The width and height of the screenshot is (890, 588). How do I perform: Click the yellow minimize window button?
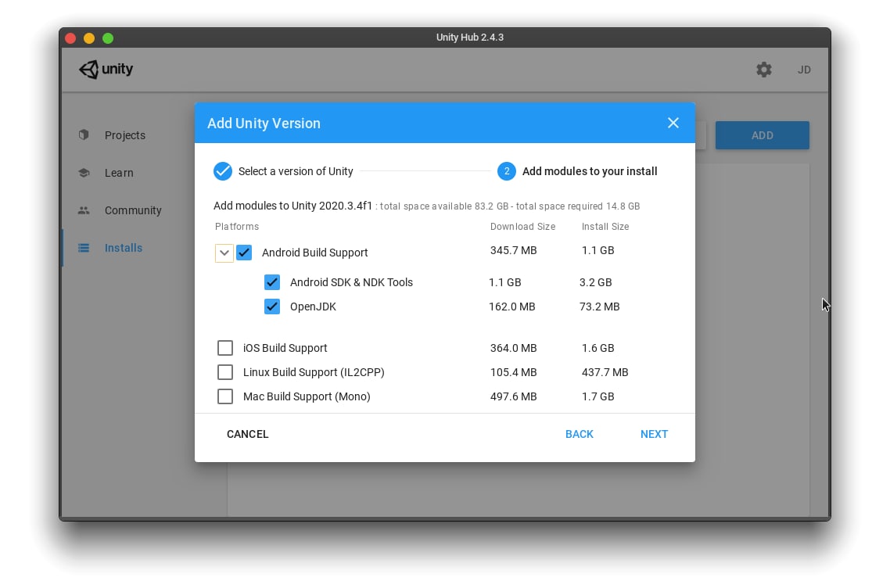pos(89,38)
